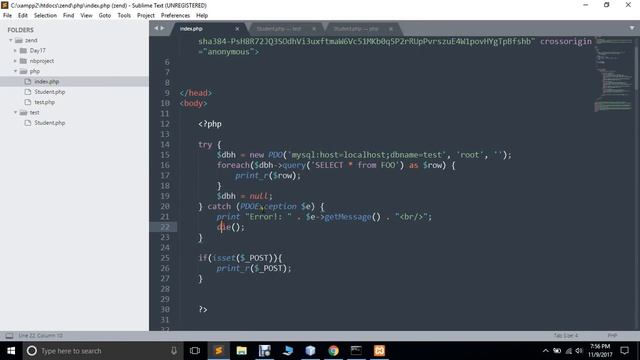
Task: Open the tab list dropdown arrow
Action: [x=631, y=28]
